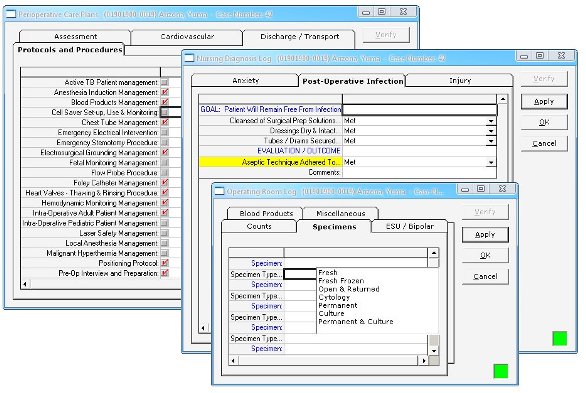Select Protocols and Procedures tab
The height and width of the screenshot is (393, 586).
[x=70, y=50]
